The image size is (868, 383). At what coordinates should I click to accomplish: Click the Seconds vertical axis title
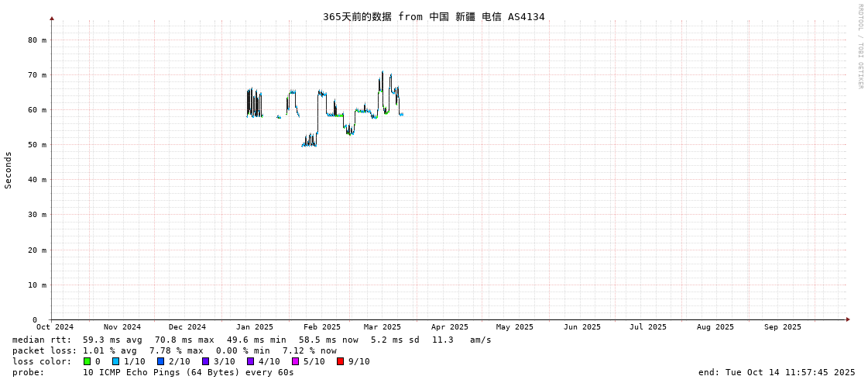pos(9,170)
